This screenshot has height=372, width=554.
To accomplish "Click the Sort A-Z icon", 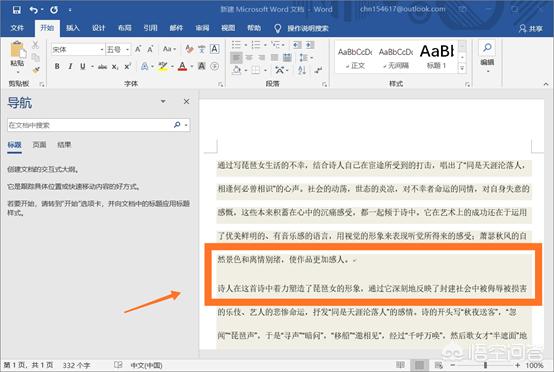I will coord(302,70).
